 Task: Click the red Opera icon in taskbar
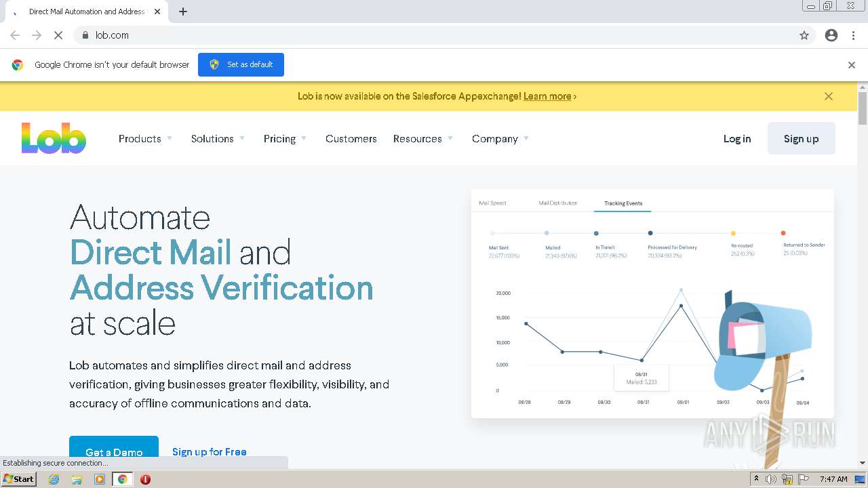pyautogui.click(x=145, y=479)
